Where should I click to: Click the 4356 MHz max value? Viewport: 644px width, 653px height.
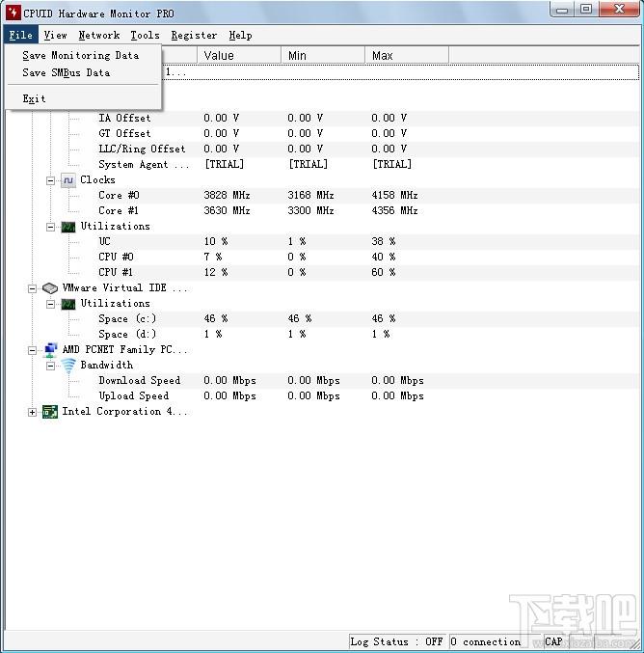394,210
